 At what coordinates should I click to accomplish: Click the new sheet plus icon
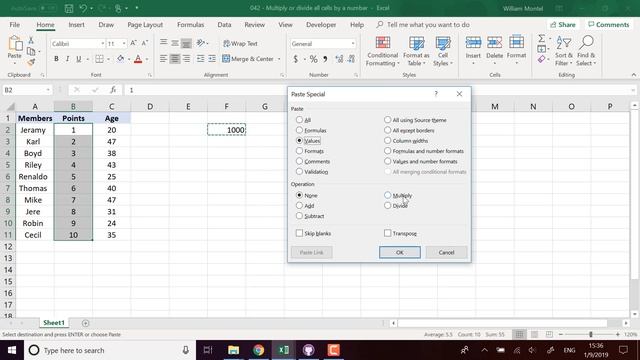click(85, 323)
